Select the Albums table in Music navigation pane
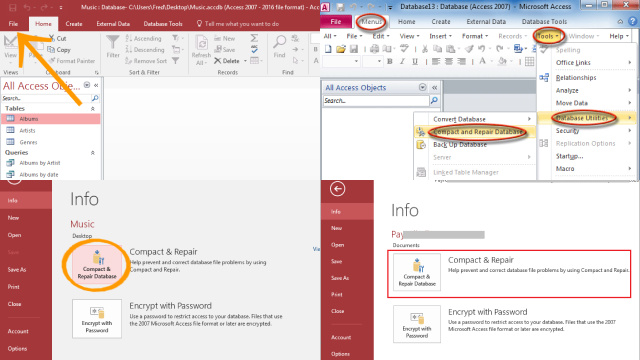The image size is (640, 360). point(51,119)
